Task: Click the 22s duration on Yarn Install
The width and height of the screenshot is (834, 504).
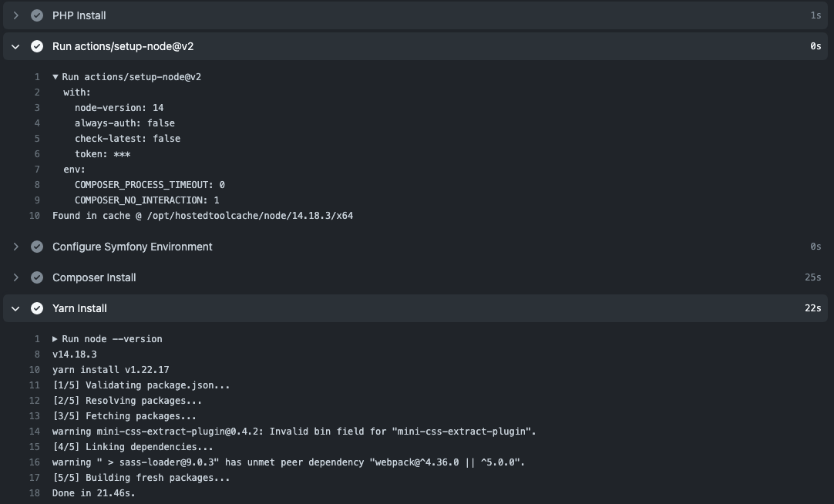Action: [812, 308]
